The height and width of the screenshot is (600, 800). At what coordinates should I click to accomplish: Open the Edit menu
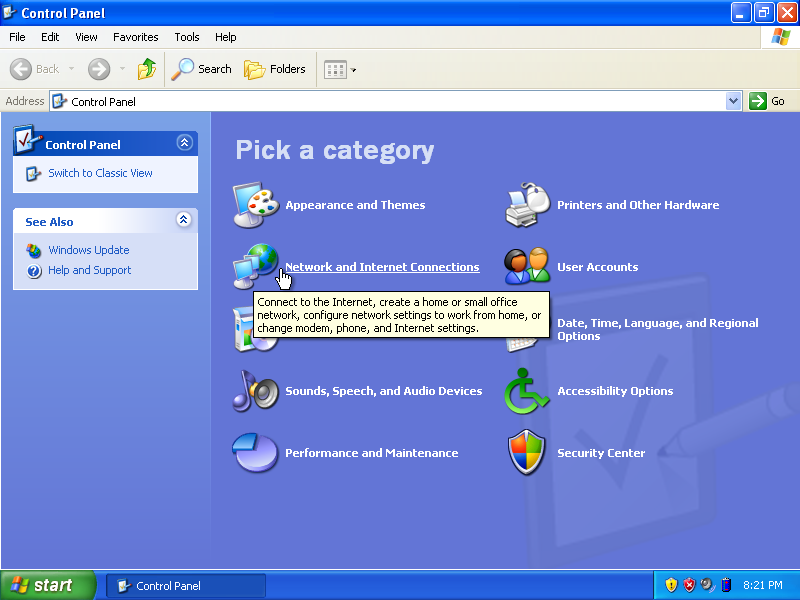tap(50, 37)
